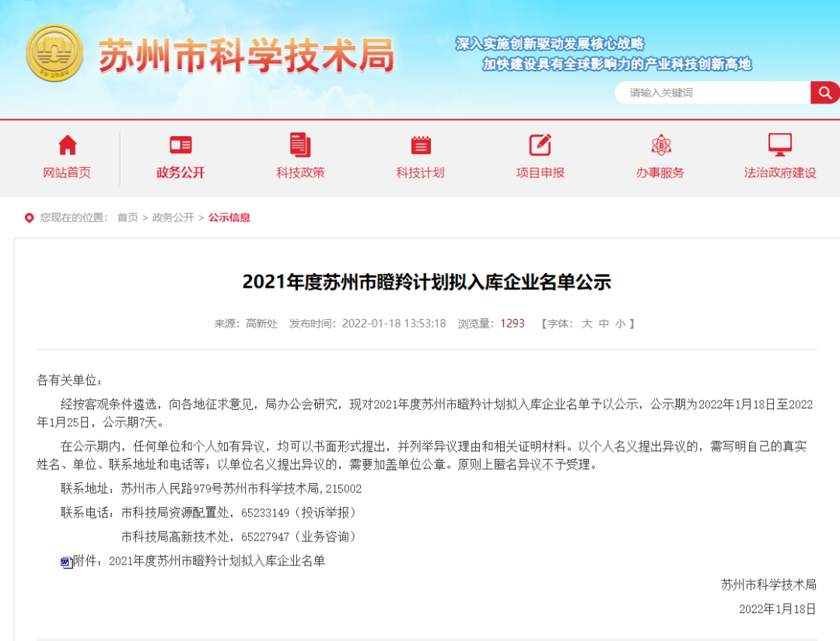The width and height of the screenshot is (840, 641).
Task: Go to 首页 in the breadcrumb
Action: pyautogui.click(x=128, y=218)
